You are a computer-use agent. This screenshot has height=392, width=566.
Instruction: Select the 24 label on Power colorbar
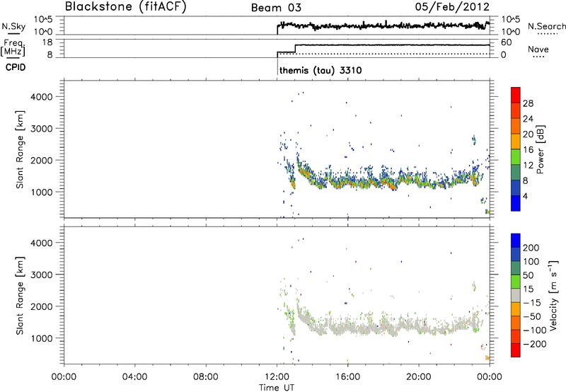[x=528, y=119]
